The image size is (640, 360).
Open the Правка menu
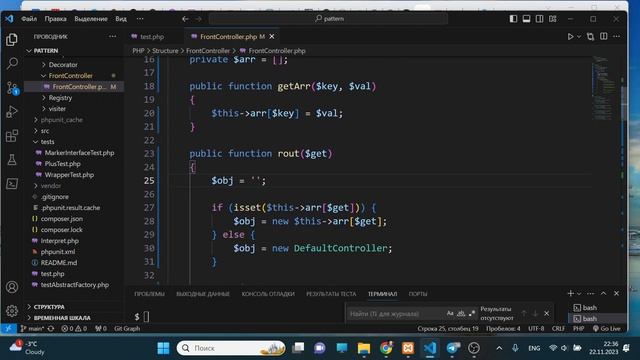coord(56,19)
